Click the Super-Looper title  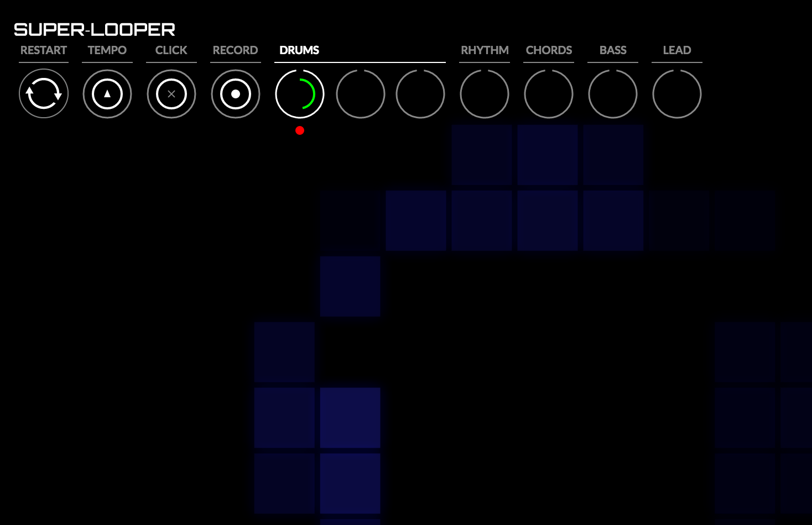coord(95,29)
